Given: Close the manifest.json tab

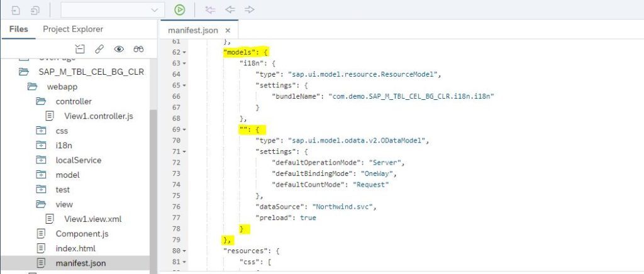Looking at the screenshot, I should (228, 31).
